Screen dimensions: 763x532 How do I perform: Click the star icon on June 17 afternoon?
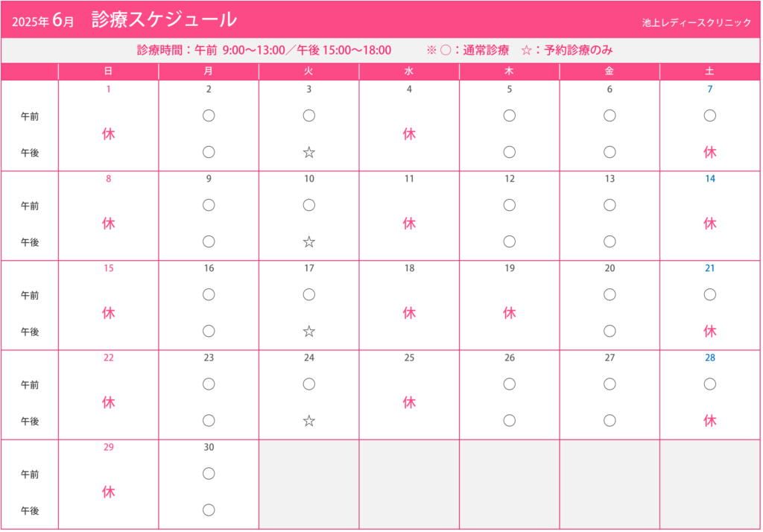(x=309, y=332)
